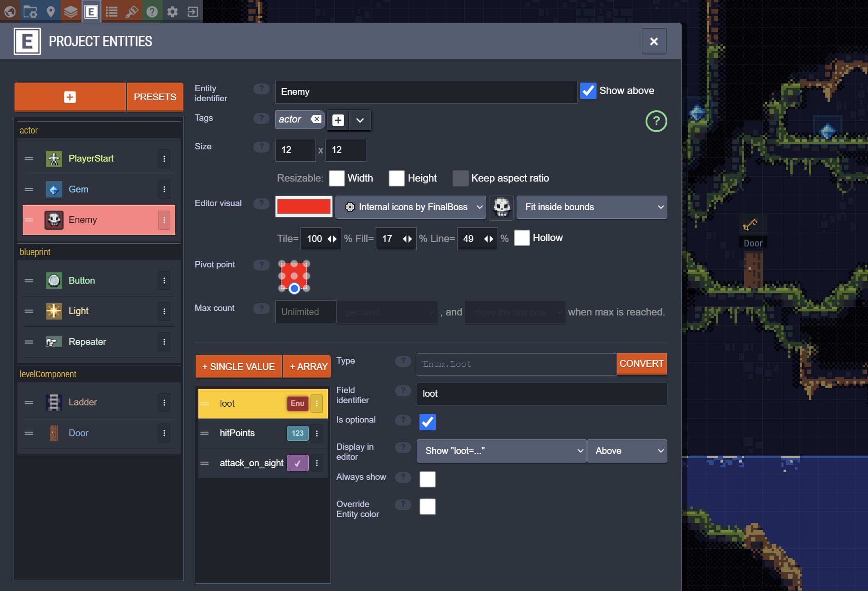Open the Fit inside bounds dropdown
868x591 pixels.
592,207
